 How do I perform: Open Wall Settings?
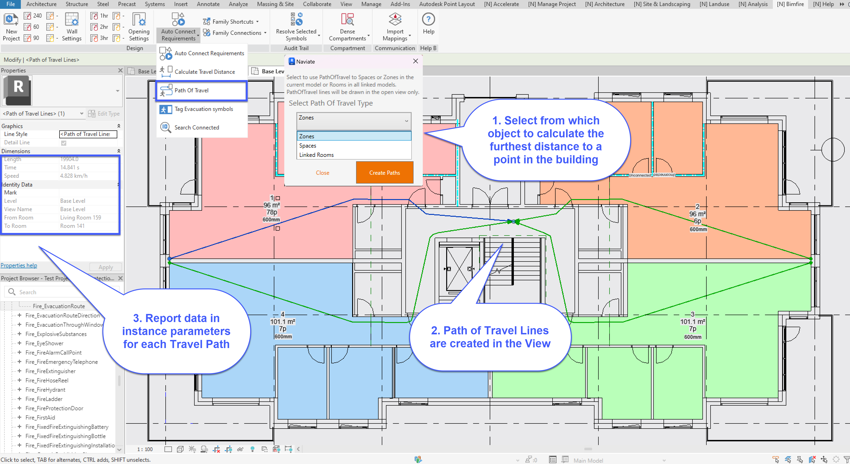click(x=72, y=27)
